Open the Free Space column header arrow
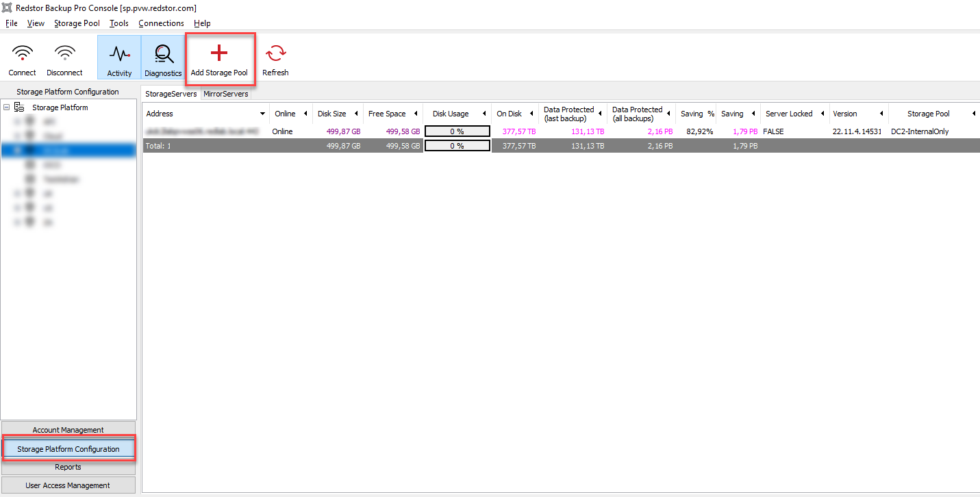The image size is (980, 497). pos(416,114)
